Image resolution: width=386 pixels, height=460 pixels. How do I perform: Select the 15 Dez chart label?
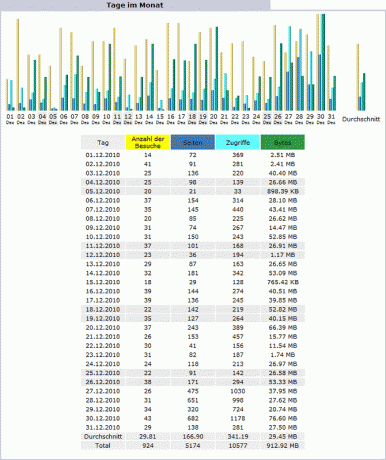click(x=160, y=118)
